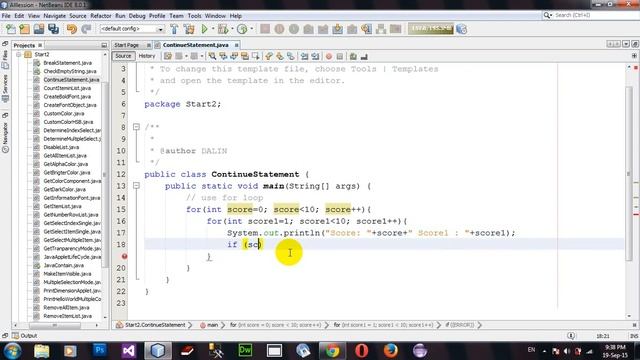Select JavaContain.java in Projects tree
This screenshot has width=640, height=360.
tap(63, 265)
